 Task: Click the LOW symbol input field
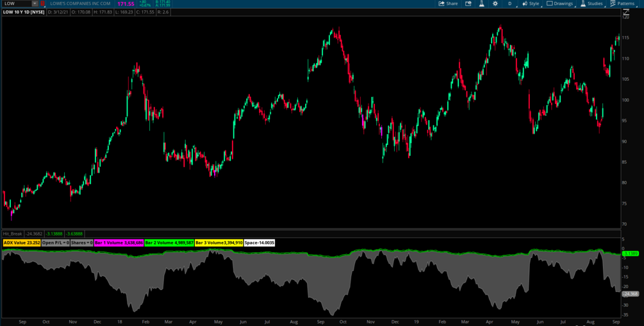point(17,3)
